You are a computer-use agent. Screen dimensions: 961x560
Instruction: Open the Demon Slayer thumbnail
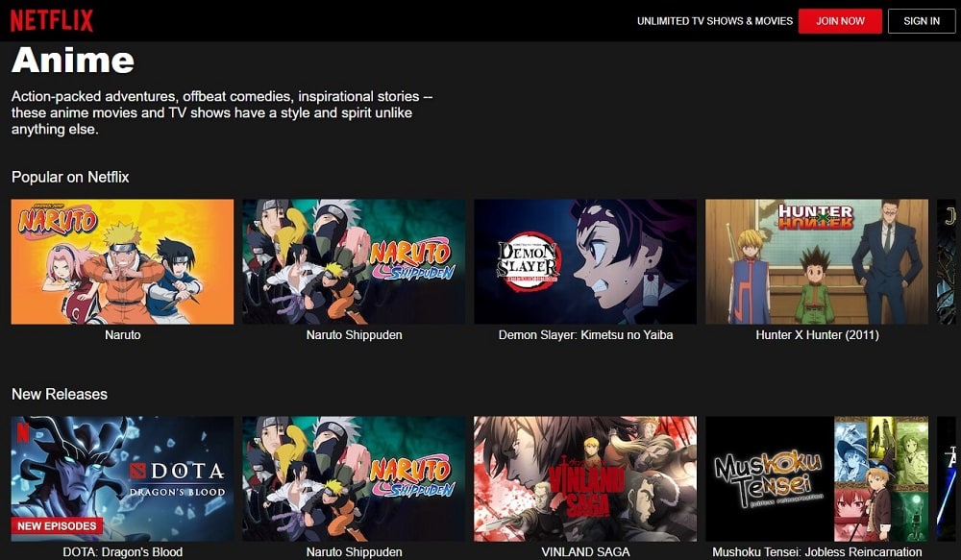pyautogui.click(x=585, y=261)
